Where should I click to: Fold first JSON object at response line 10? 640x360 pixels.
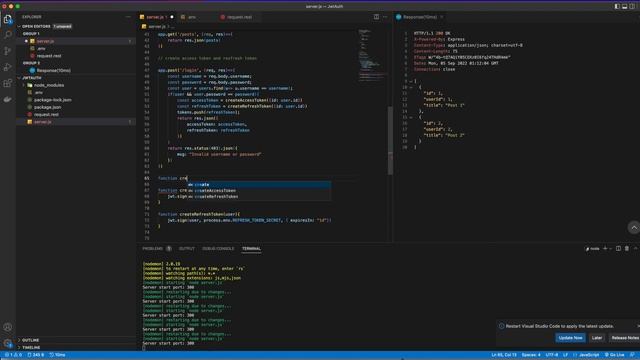(411, 87)
